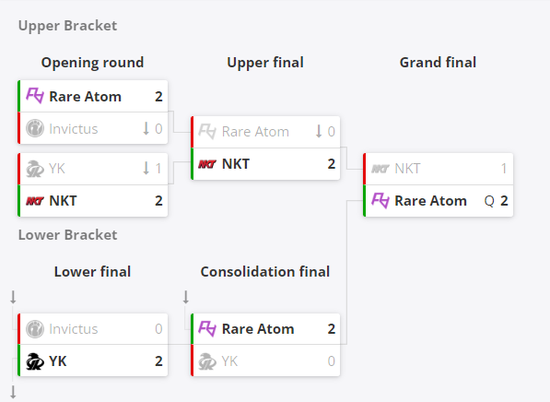
Task: Click Rare Atom logo in consolidation final
Action: [x=208, y=329]
